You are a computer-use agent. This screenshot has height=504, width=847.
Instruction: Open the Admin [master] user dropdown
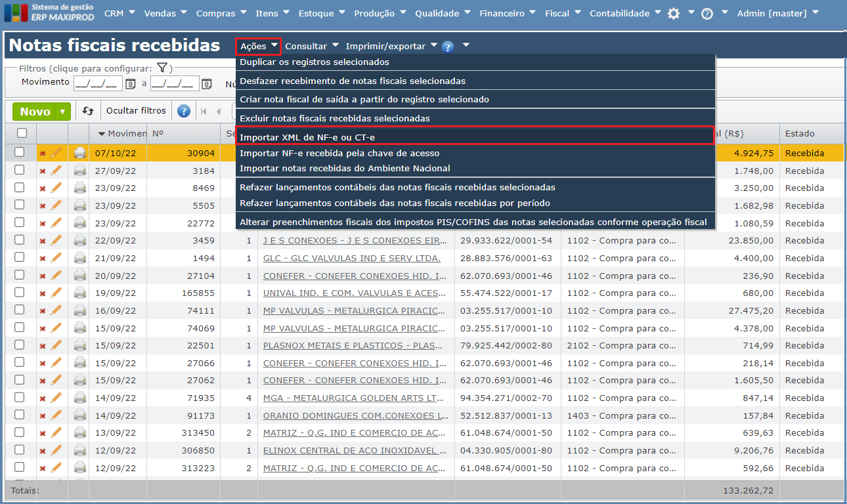coord(778,13)
